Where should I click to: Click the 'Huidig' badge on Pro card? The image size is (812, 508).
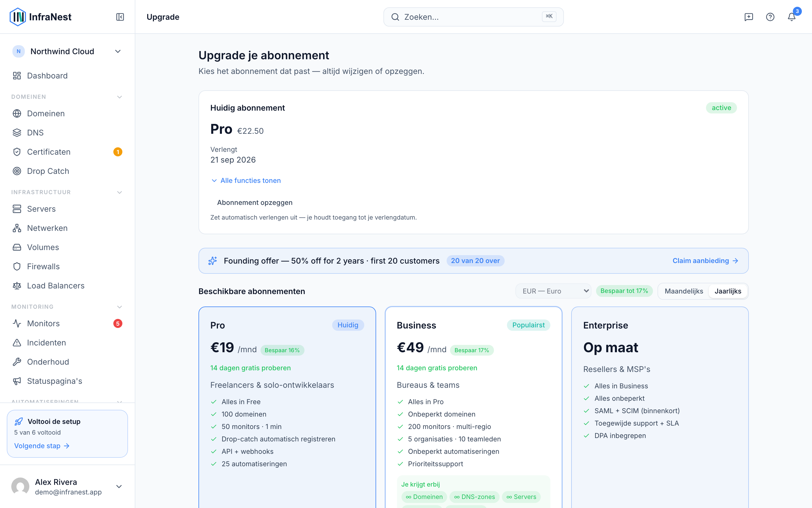[x=348, y=325]
